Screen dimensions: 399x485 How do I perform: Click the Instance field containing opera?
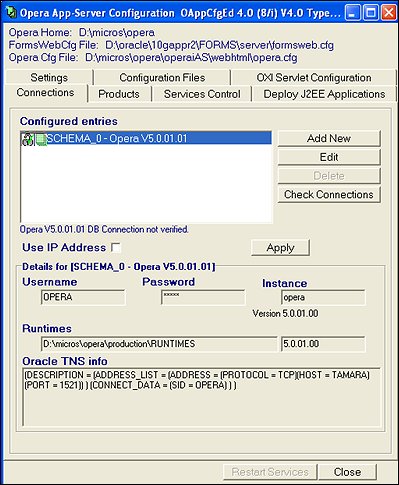click(323, 297)
